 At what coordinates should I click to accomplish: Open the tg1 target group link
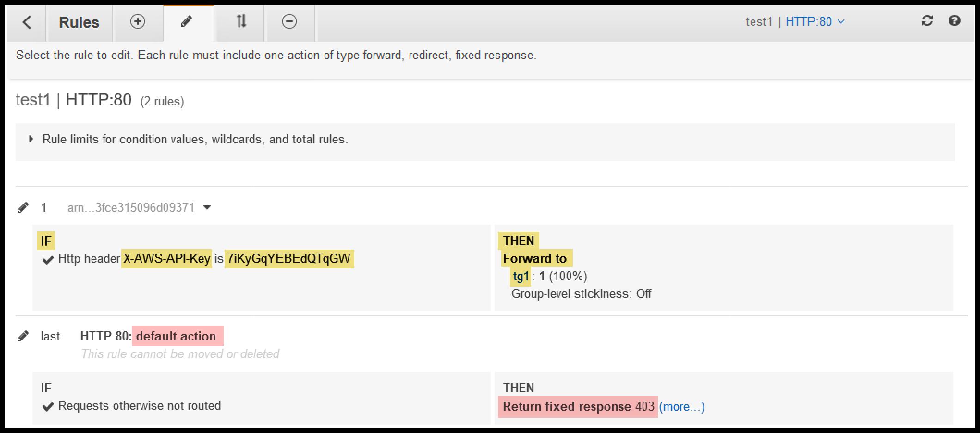[521, 276]
